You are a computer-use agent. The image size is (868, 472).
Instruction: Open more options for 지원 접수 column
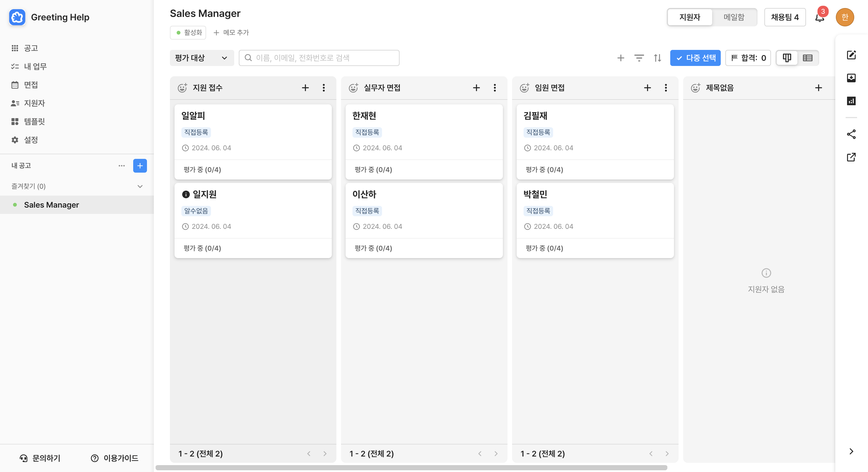324,88
